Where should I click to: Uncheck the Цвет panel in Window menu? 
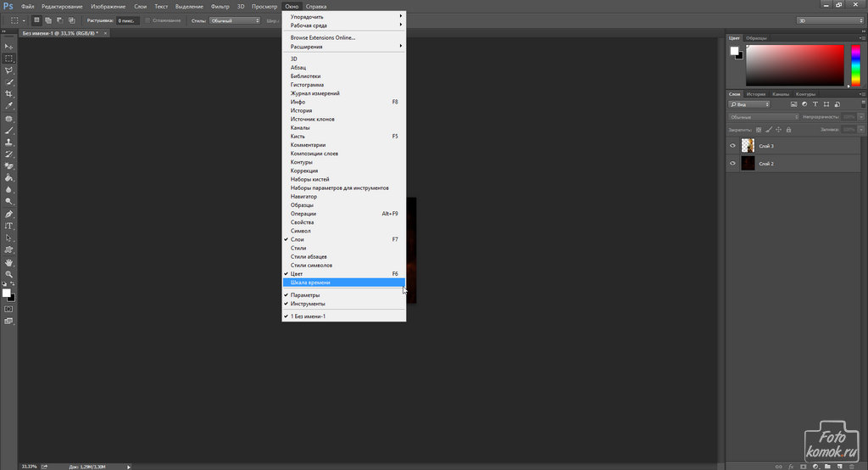click(x=297, y=274)
